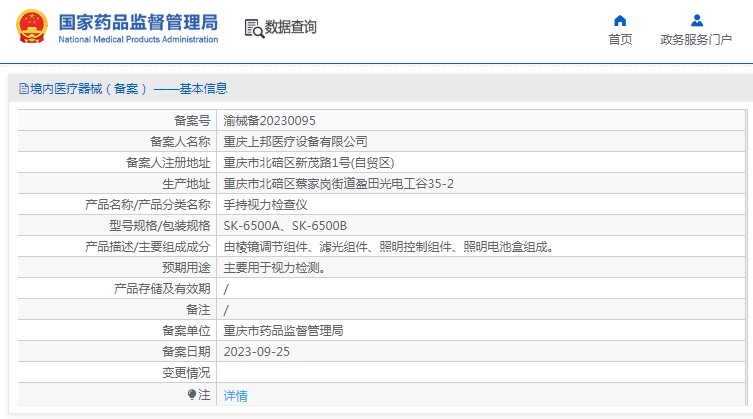The width and height of the screenshot is (753, 419).
Task: Click address 重庆市北碚区新茂路1号(自贸区)
Action: pyautogui.click(x=309, y=162)
